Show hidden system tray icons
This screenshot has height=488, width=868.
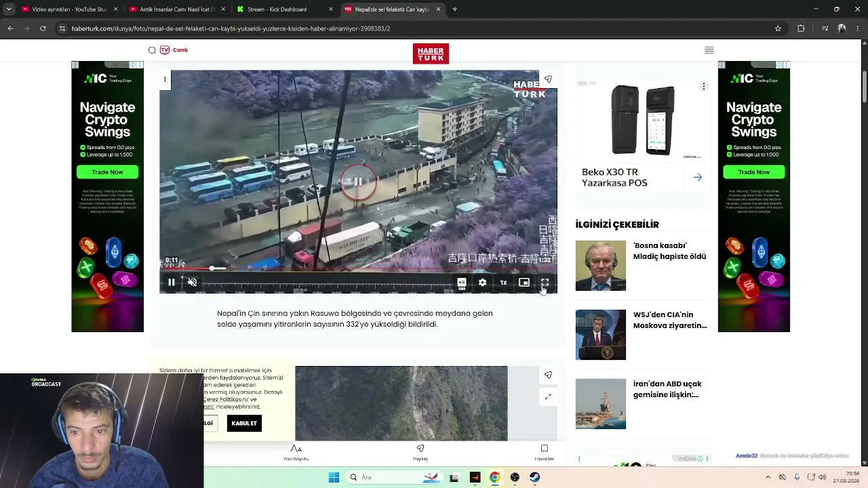pos(768,477)
